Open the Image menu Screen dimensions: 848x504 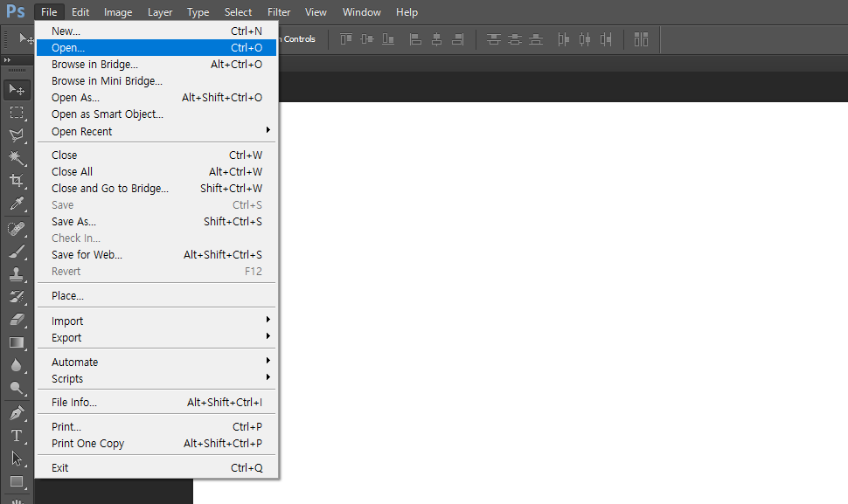tap(118, 12)
